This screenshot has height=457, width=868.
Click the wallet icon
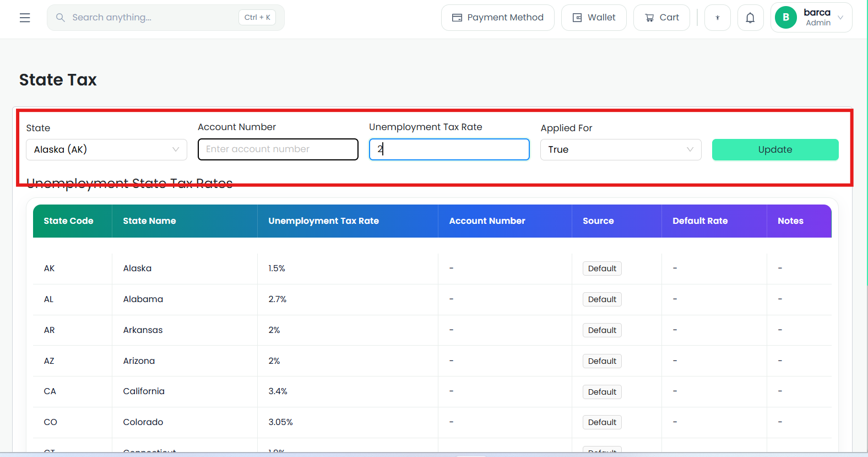(577, 18)
